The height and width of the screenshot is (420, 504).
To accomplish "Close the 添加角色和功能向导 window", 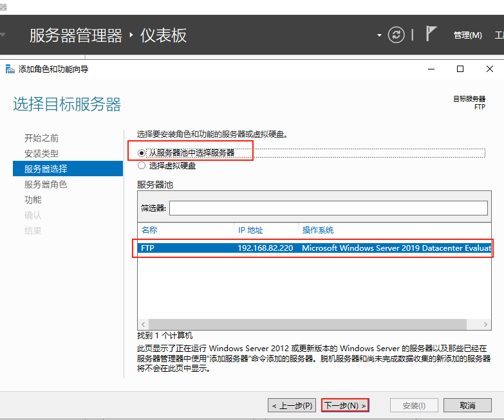I will coord(490,69).
